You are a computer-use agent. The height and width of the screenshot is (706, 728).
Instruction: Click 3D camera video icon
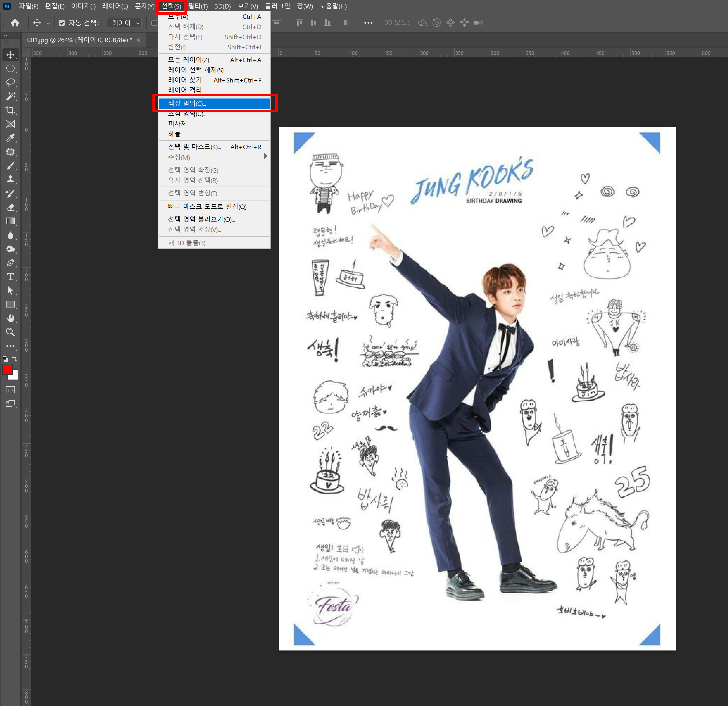point(478,23)
